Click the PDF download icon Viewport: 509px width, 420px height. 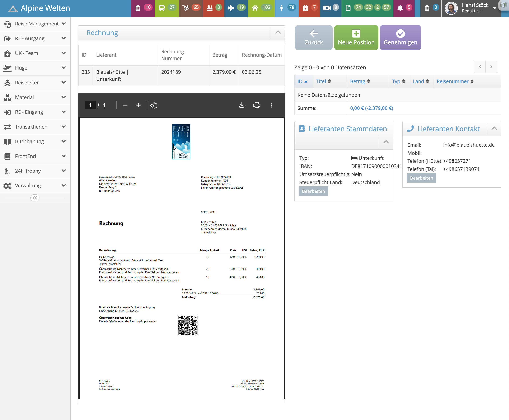point(241,105)
